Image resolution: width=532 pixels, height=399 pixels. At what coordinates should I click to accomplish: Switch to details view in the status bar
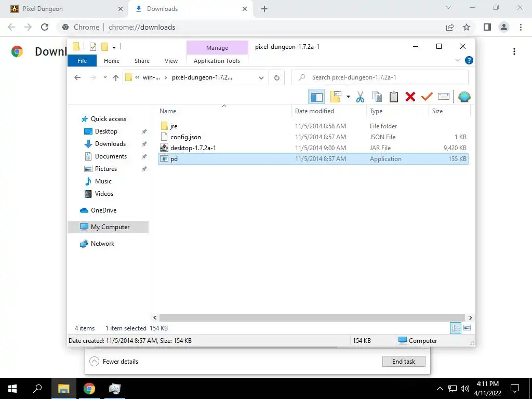tap(456, 328)
